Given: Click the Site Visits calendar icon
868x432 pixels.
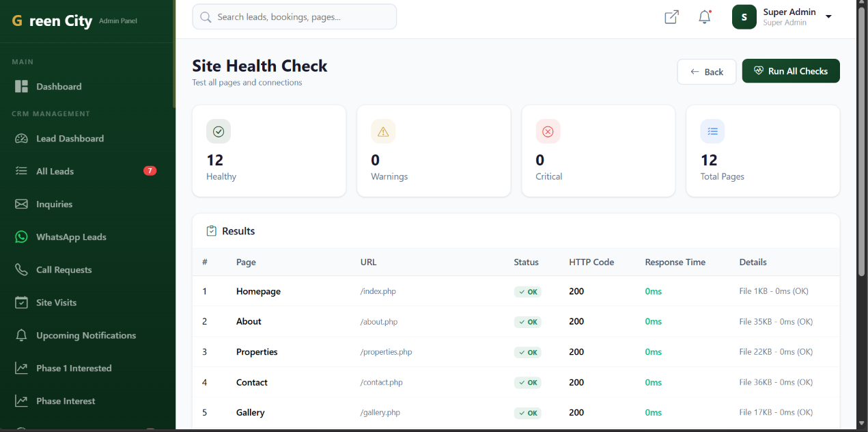Looking at the screenshot, I should [x=21, y=302].
